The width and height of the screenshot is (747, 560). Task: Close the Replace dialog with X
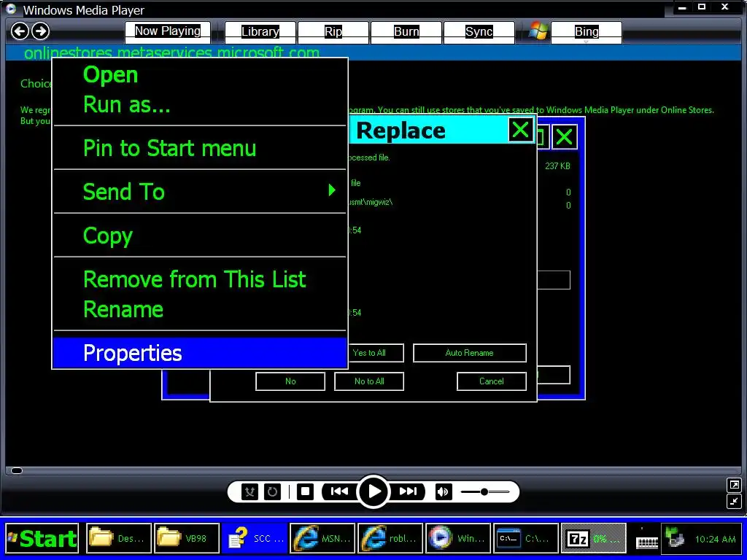click(x=520, y=130)
